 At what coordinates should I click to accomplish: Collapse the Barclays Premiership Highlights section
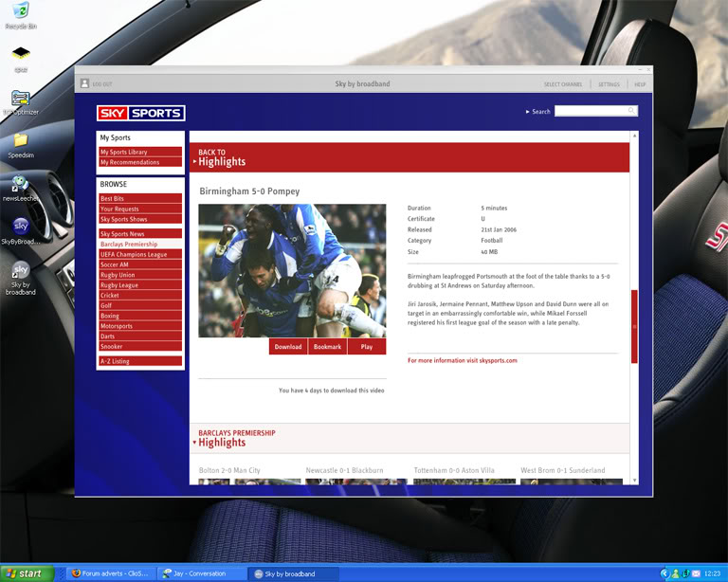tap(194, 443)
